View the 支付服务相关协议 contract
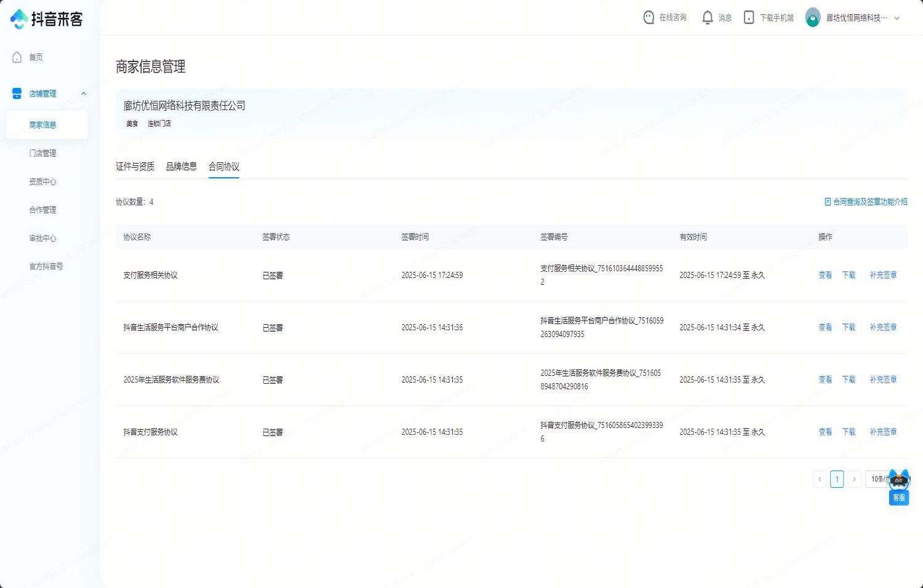Image resolution: width=923 pixels, height=588 pixels. pos(825,275)
